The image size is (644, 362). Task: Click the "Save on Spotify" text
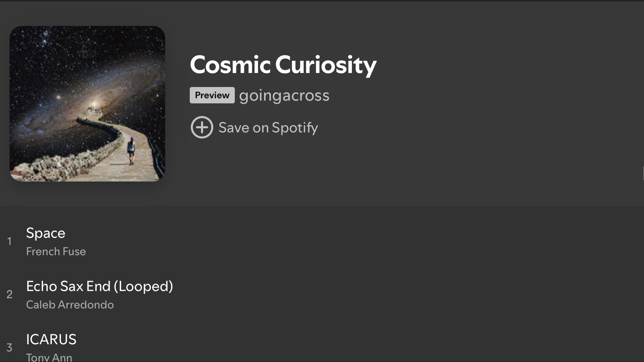(x=268, y=128)
